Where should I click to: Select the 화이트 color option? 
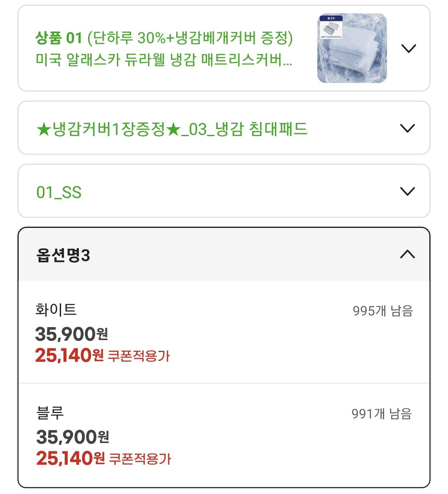[224, 333]
